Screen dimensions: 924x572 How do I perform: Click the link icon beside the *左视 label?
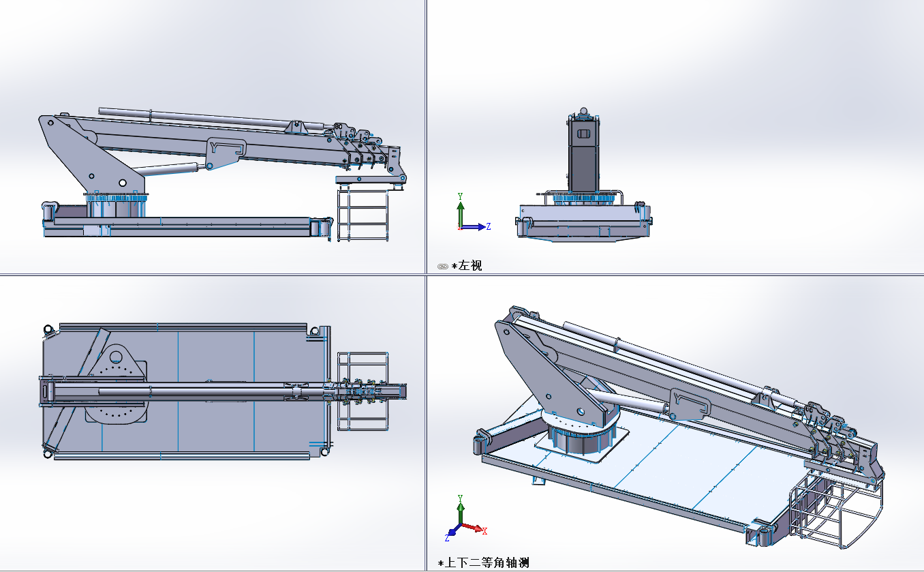tap(442, 266)
